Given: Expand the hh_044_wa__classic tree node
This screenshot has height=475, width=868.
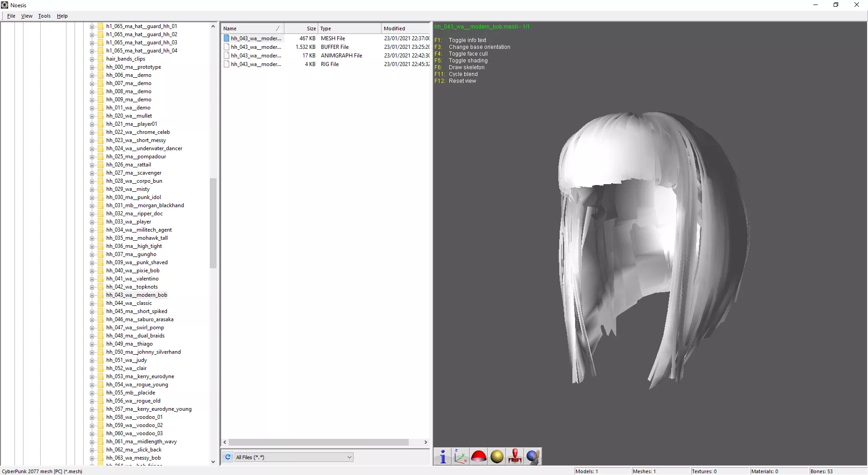Looking at the screenshot, I should (x=92, y=303).
